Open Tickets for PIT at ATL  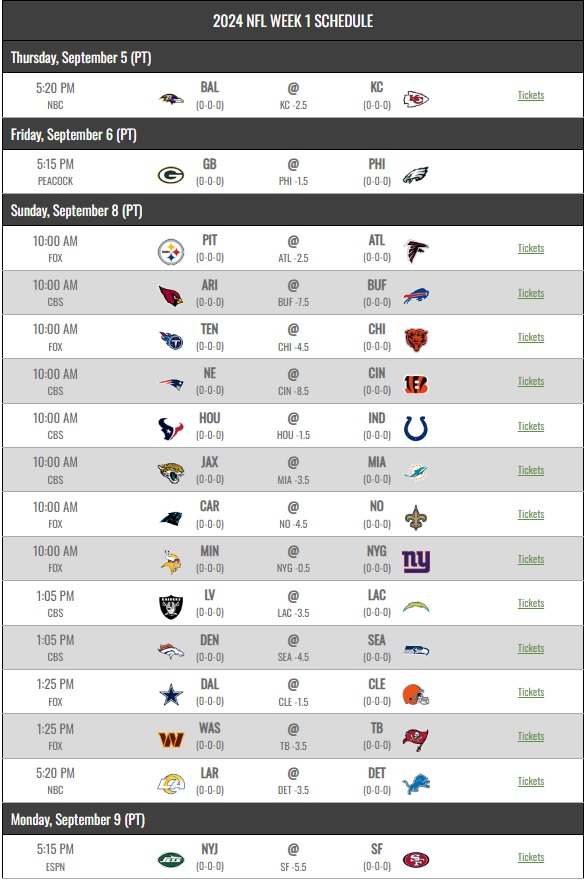click(x=531, y=248)
